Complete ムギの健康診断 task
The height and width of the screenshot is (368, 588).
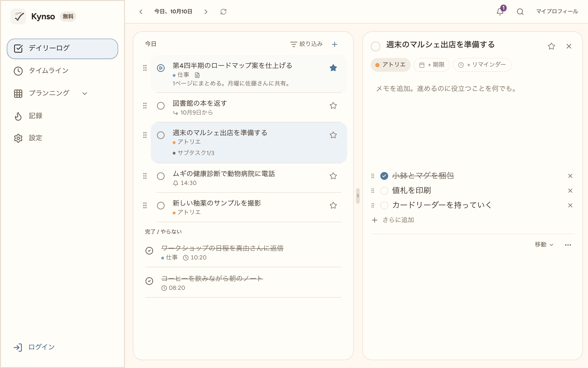(161, 176)
